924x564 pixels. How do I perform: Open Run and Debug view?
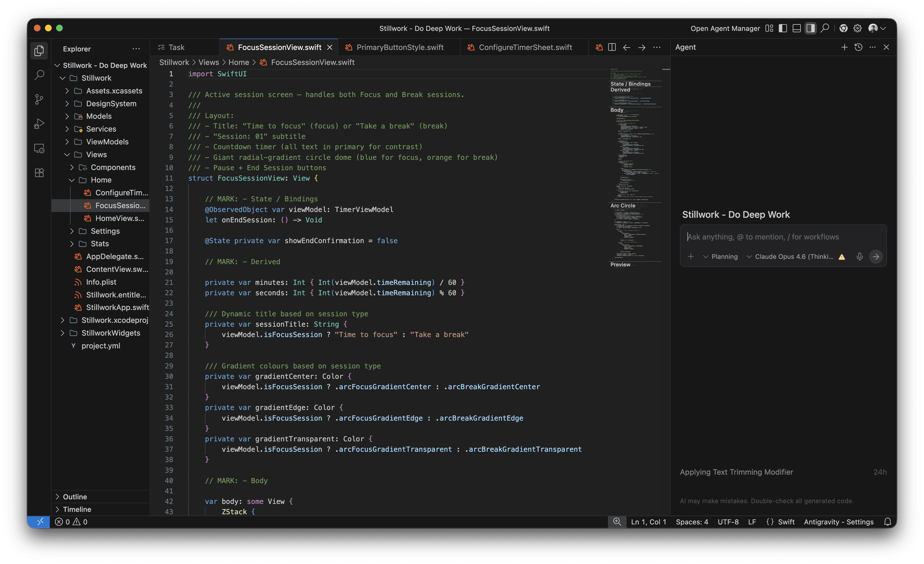tap(39, 124)
